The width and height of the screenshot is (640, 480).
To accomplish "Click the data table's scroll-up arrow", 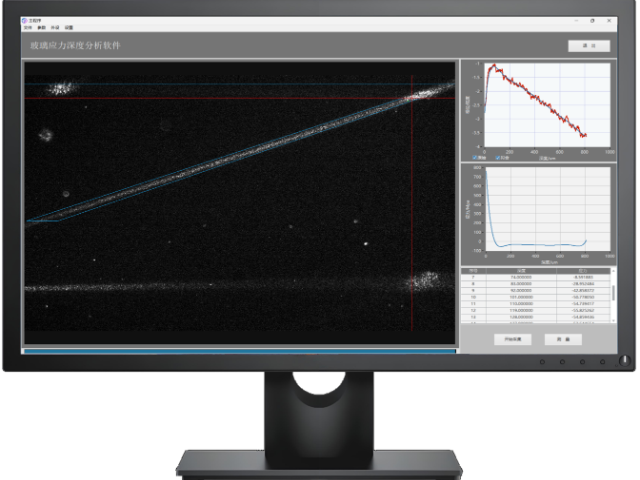I will pyautogui.click(x=613, y=271).
